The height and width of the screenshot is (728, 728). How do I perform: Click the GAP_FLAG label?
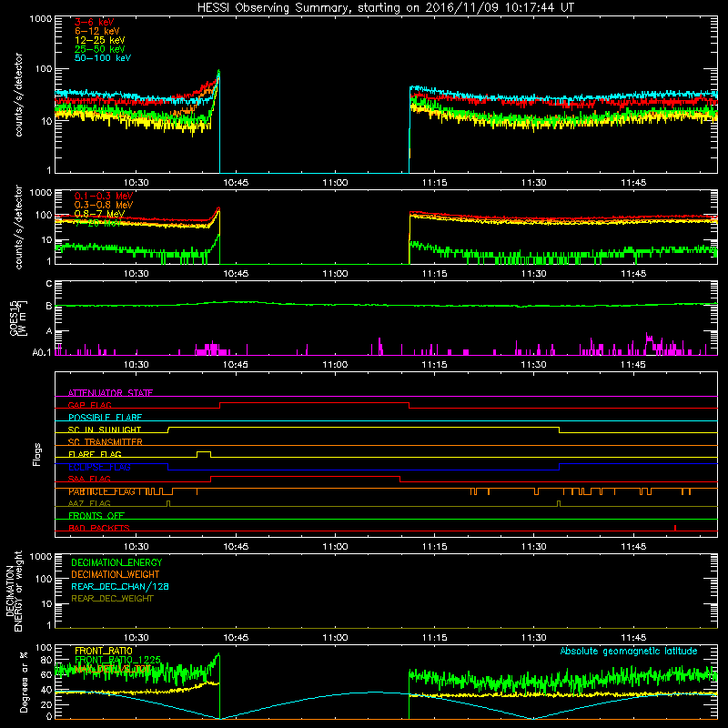pyautogui.click(x=89, y=405)
